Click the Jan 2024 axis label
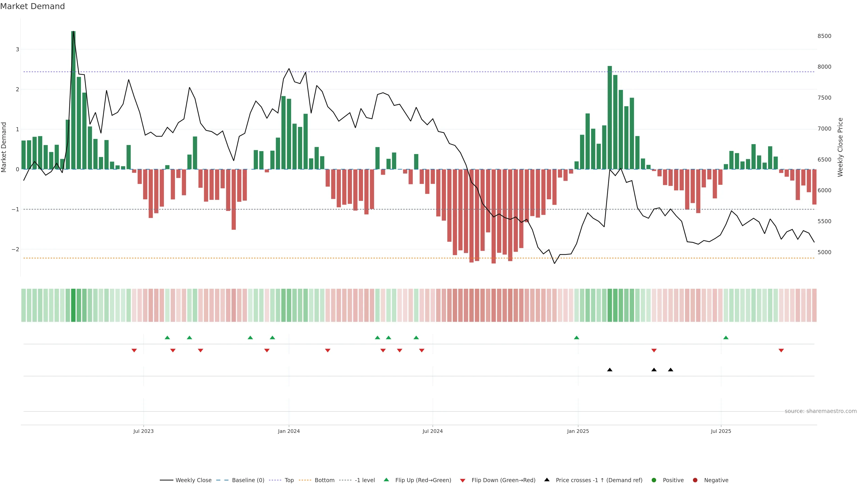Screen dimensions: 868x488 tap(289, 431)
